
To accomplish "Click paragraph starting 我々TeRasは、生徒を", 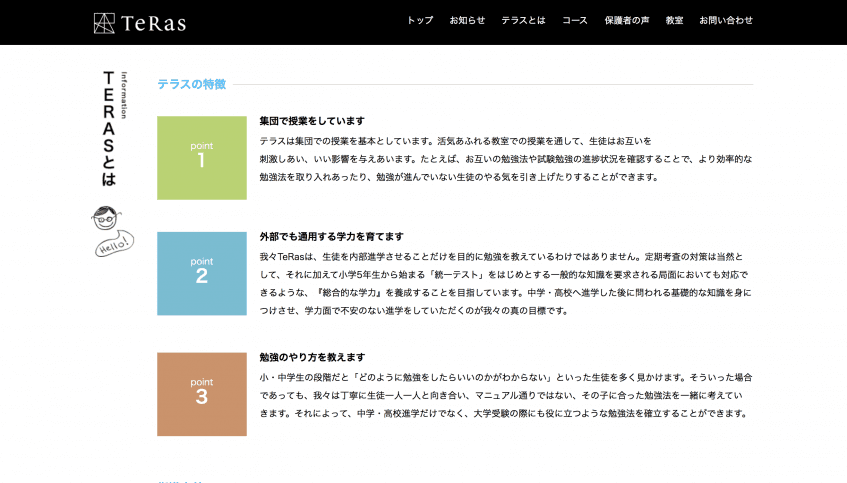I will point(506,284).
